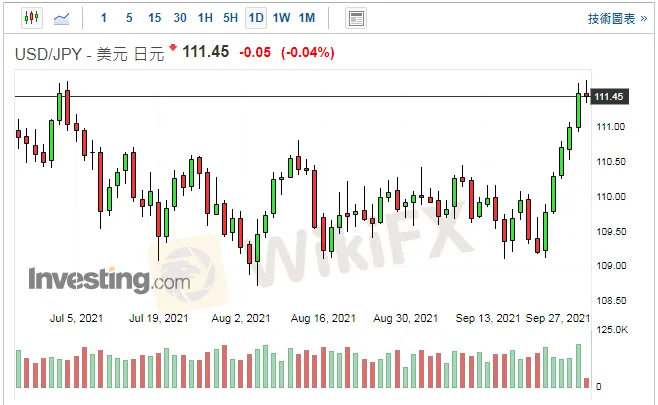Select the active 1D interval
This screenshot has height=405, width=658.
(256, 18)
